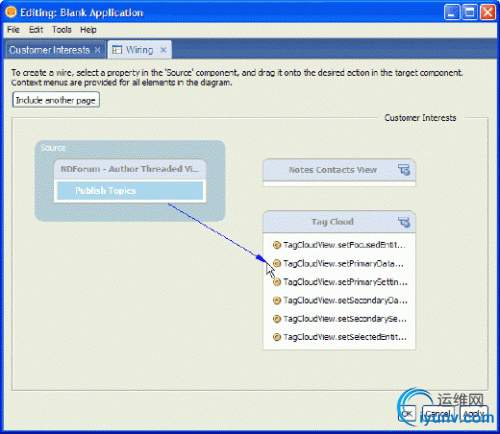Open the Edit menu
500x434 pixels.
pos(36,30)
